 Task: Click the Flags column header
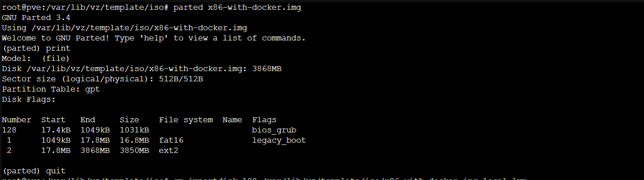(264, 120)
